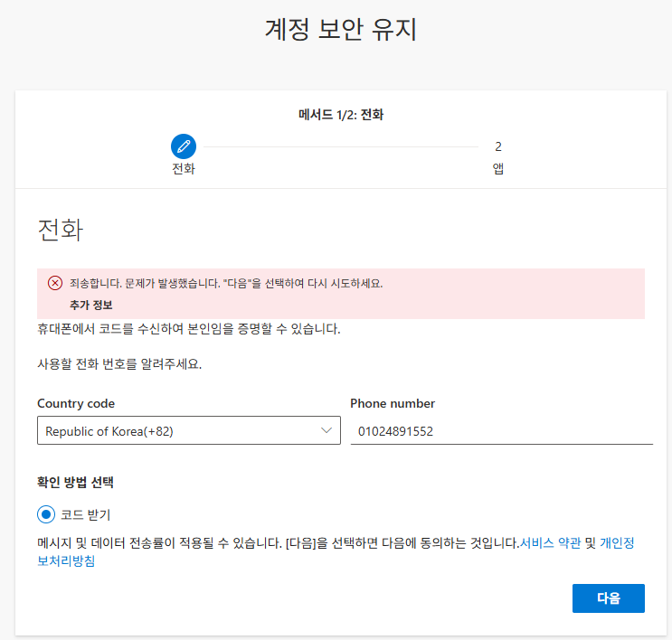Image resolution: width=672 pixels, height=640 pixels.
Task: Click the error message text 죄송합니다
Action: click(226, 283)
